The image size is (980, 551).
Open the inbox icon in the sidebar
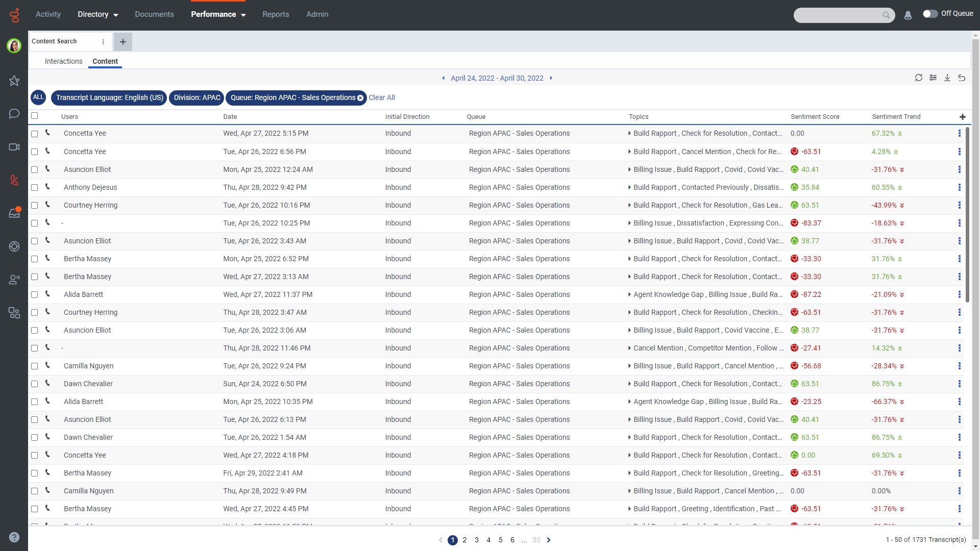pos(14,213)
